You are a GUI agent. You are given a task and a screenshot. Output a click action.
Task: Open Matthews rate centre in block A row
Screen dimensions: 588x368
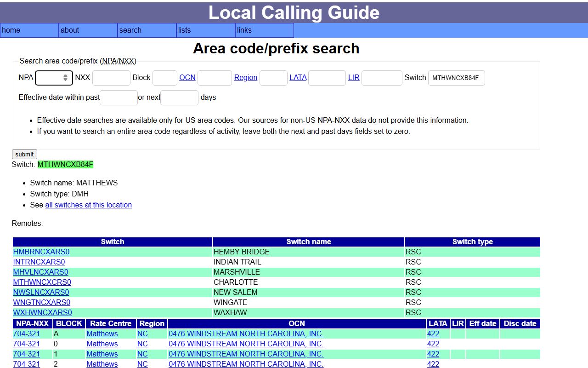click(x=102, y=334)
